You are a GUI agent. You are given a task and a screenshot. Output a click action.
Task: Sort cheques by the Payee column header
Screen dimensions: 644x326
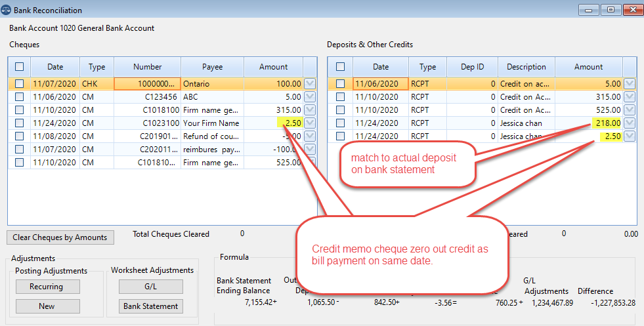(x=212, y=67)
